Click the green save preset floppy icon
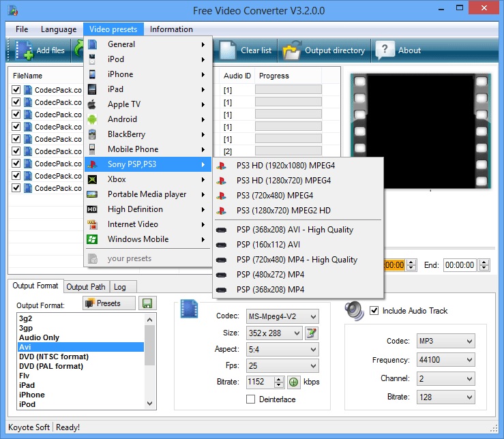The height and width of the screenshot is (439, 504). click(x=147, y=303)
